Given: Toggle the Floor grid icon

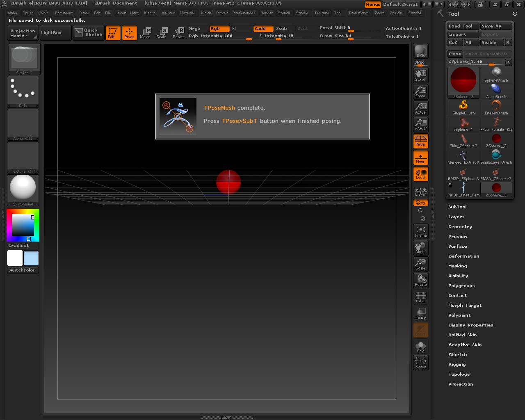Looking at the screenshot, I should coord(420,157).
